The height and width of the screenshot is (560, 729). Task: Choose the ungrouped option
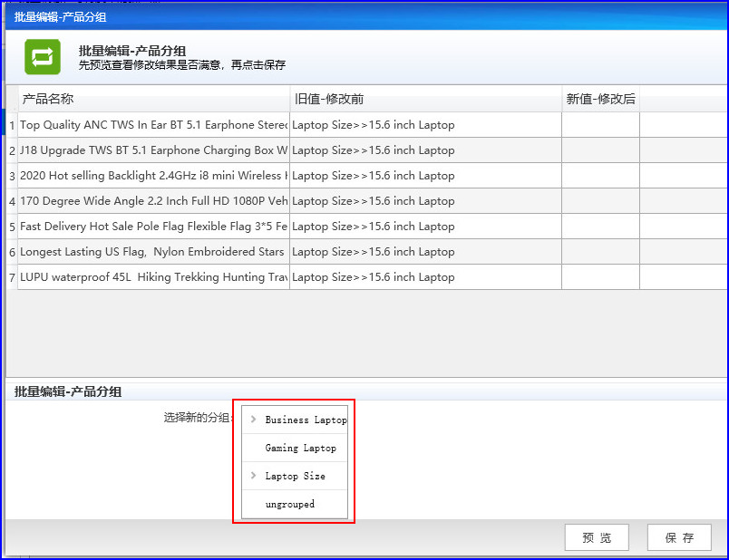(x=289, y=504)
